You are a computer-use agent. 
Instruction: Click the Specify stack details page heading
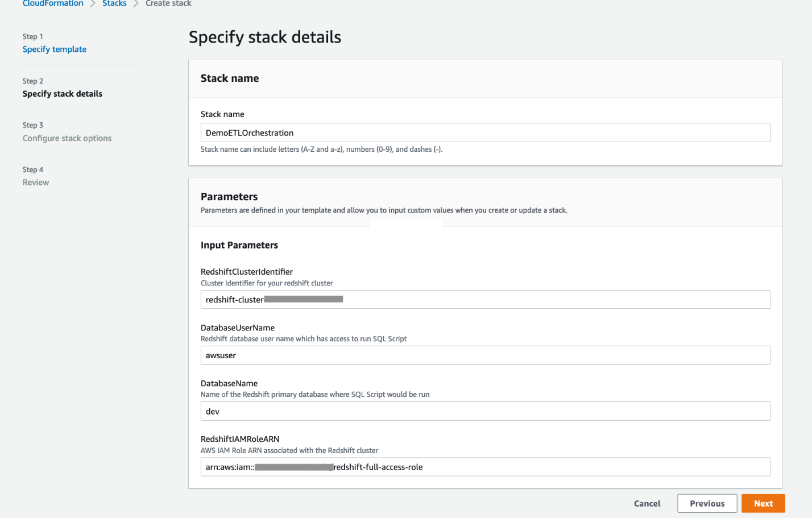point(265,36)
